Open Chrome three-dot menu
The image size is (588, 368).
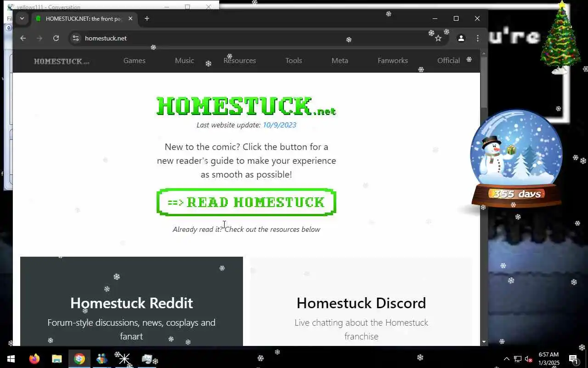click(x=478, y=38)
